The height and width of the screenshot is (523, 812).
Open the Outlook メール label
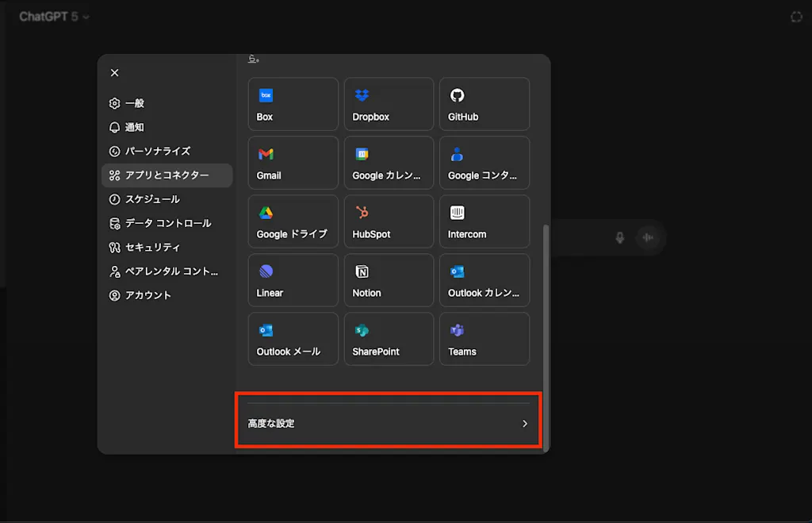click(289, 352)
